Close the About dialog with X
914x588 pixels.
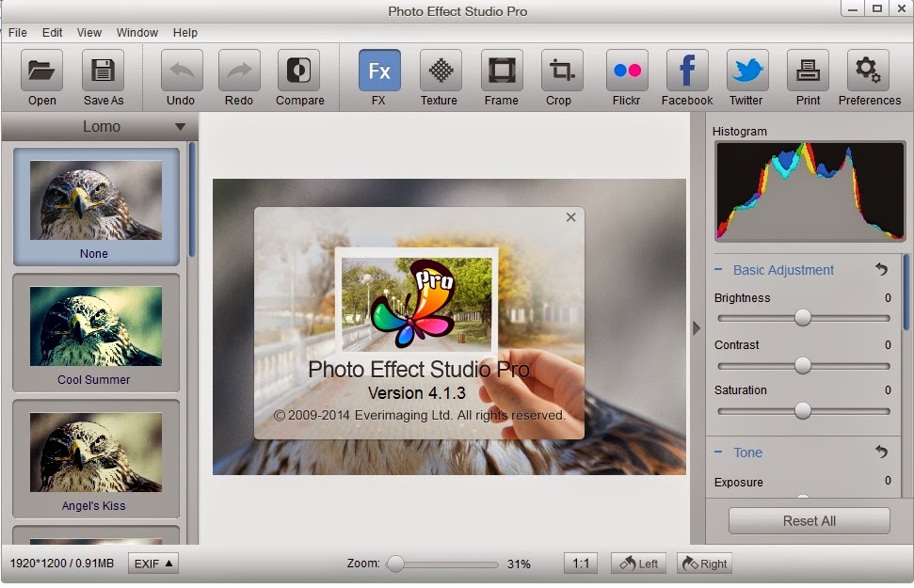point(570,217)
